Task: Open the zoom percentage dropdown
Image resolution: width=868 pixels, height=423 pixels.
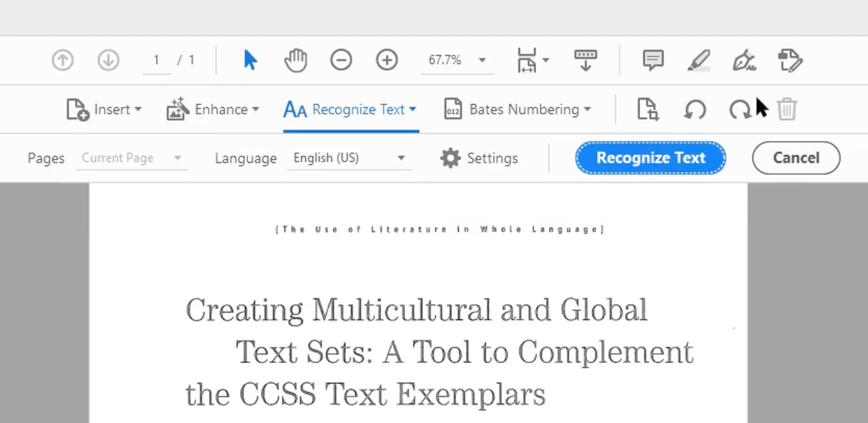Action: click(x=482, y=60)
